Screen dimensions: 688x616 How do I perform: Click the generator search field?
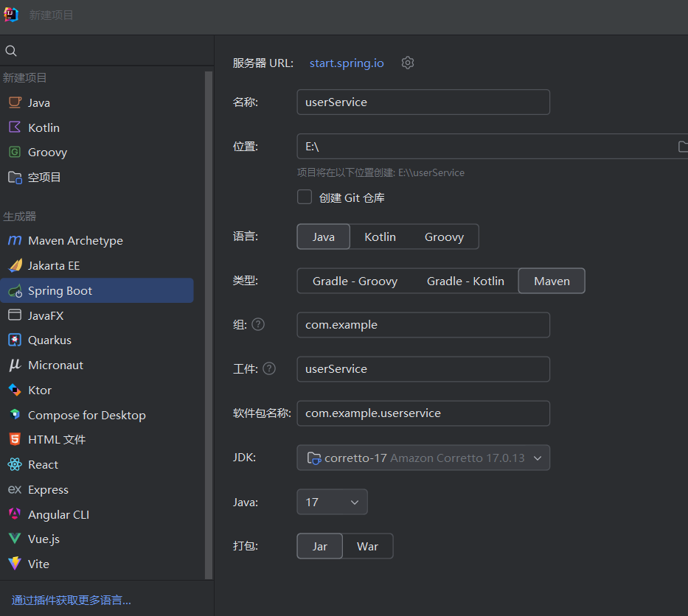107,51
